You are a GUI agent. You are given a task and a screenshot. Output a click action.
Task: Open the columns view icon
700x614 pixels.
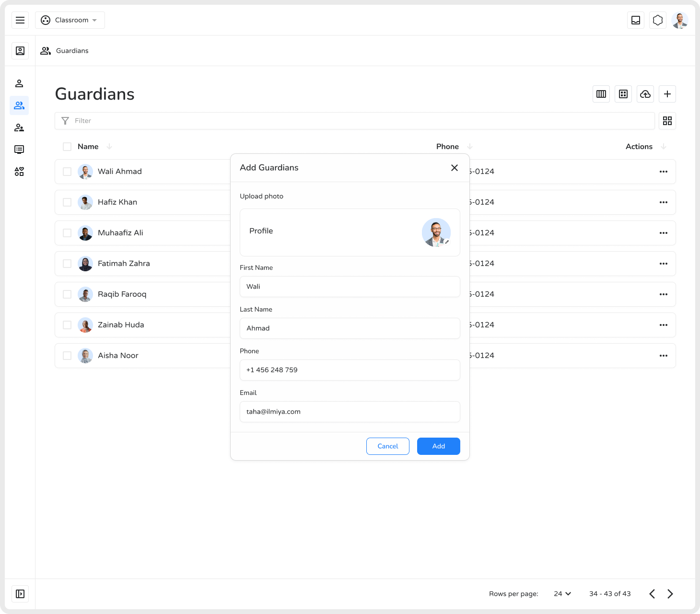point(601,94)
